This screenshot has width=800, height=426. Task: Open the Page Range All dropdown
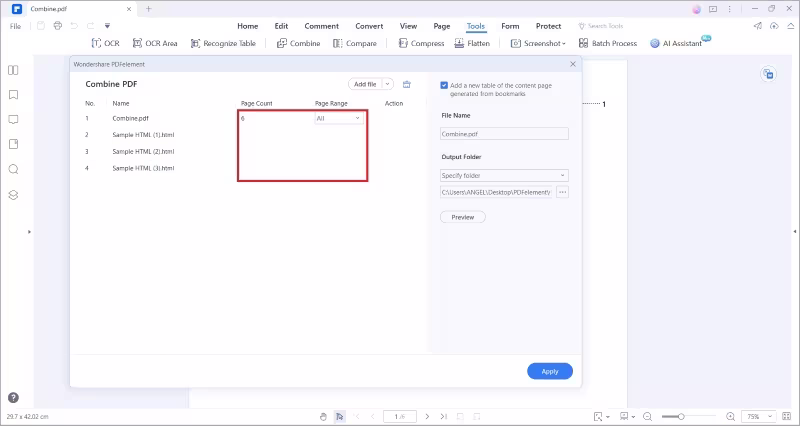point(338,118)
